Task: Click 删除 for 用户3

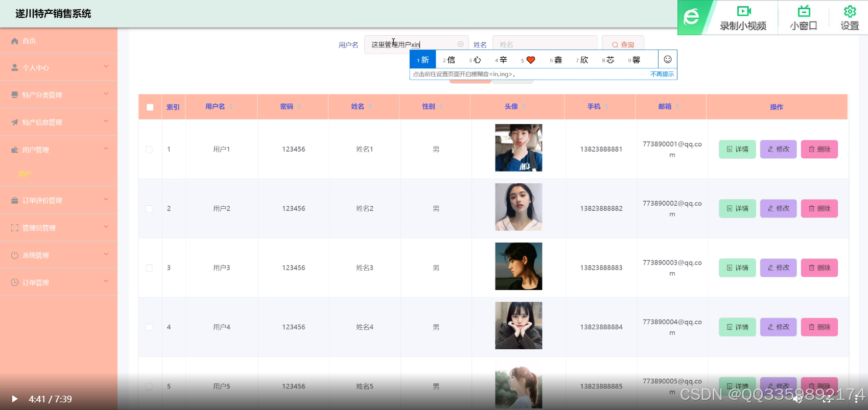Action: click(x=819, y=268)
